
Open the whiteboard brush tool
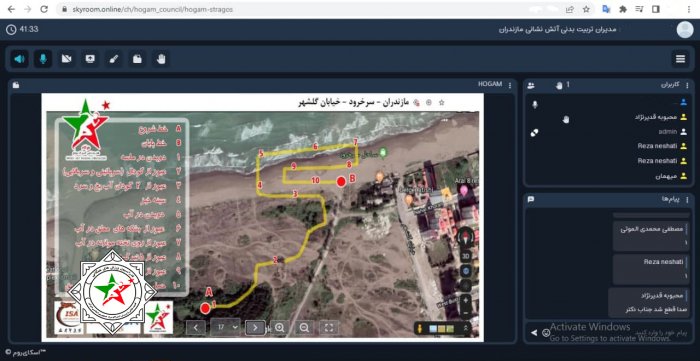[x=114, y=59]
